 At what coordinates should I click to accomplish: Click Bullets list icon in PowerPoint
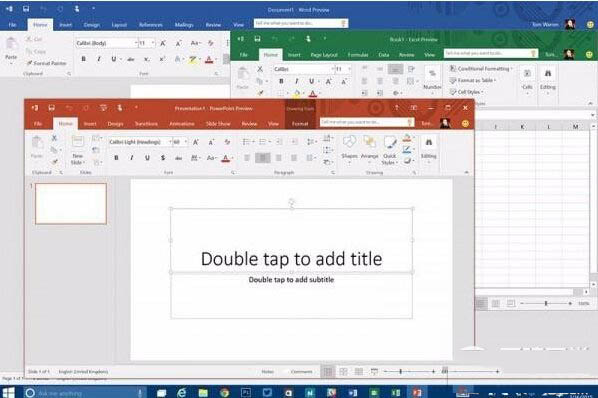tap(247, 142)
